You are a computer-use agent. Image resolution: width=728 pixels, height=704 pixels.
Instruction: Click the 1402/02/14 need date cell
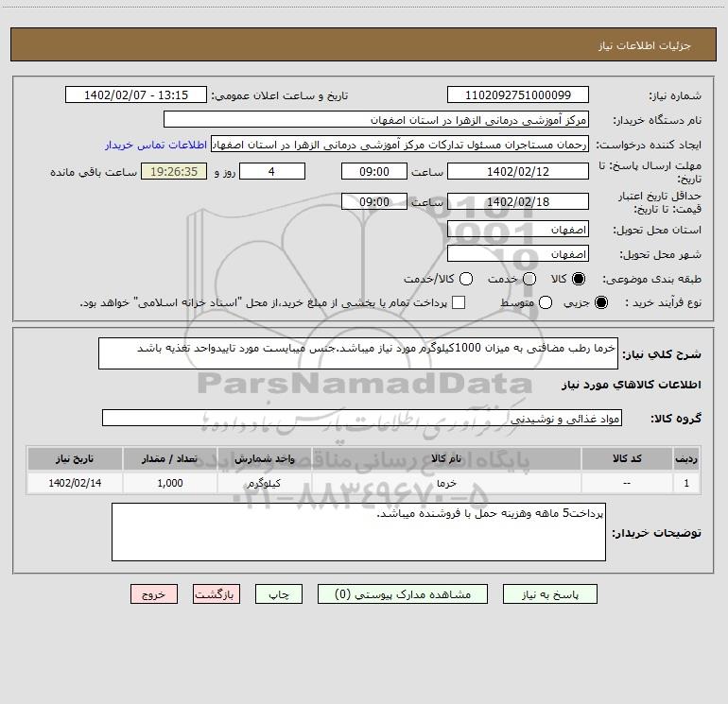(x=75, y=483)
